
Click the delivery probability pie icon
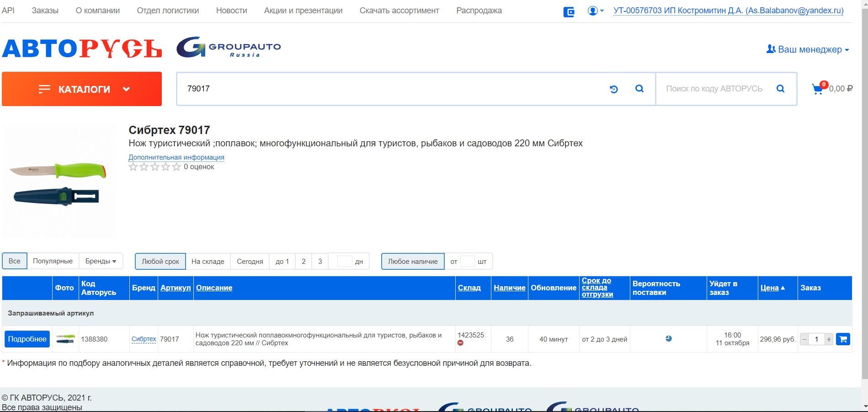668,339
